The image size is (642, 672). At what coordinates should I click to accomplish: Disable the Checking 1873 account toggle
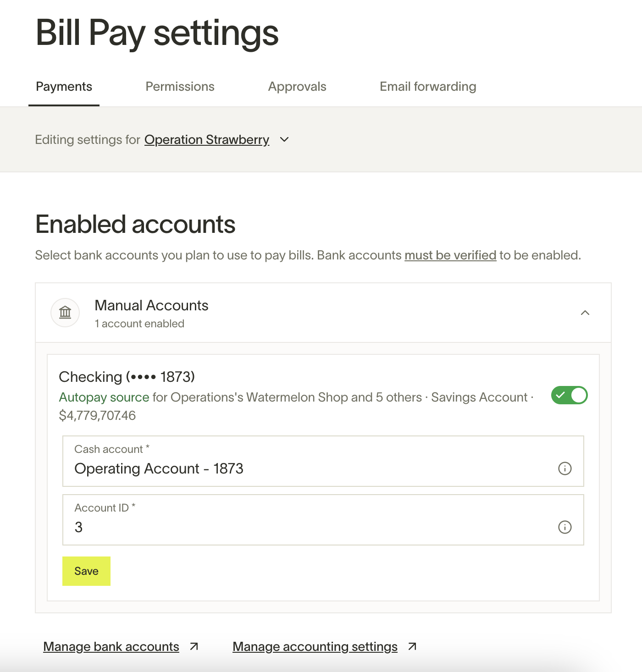[x=569, y=395]
